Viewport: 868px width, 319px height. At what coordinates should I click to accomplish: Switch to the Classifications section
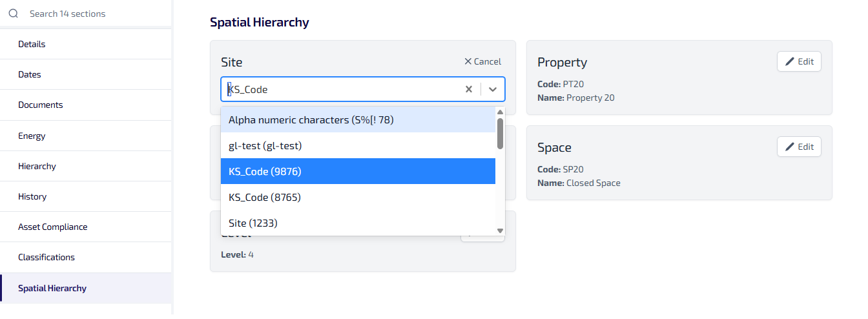46,258
